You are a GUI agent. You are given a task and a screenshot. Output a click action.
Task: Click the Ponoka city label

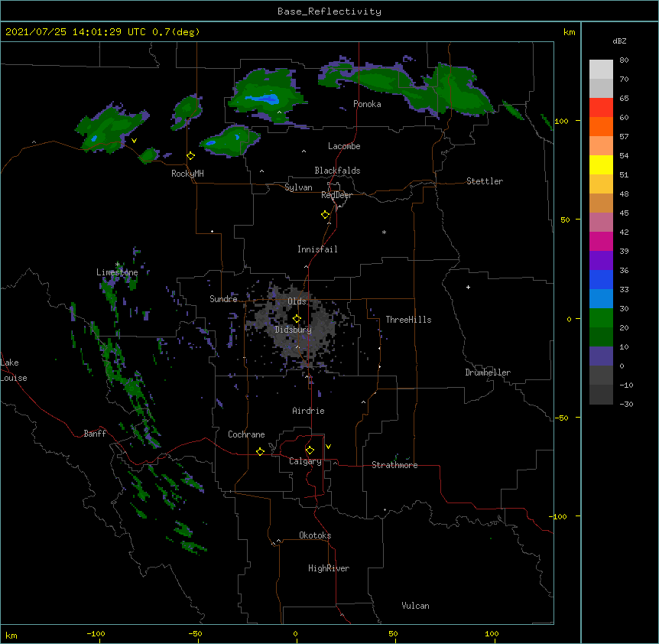(367, 104)
